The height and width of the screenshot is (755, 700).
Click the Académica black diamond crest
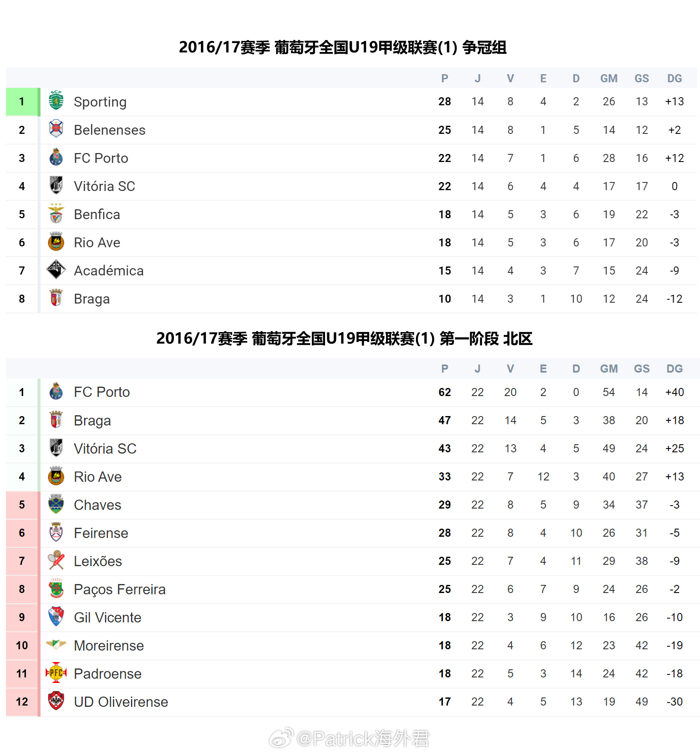[56, 270]
